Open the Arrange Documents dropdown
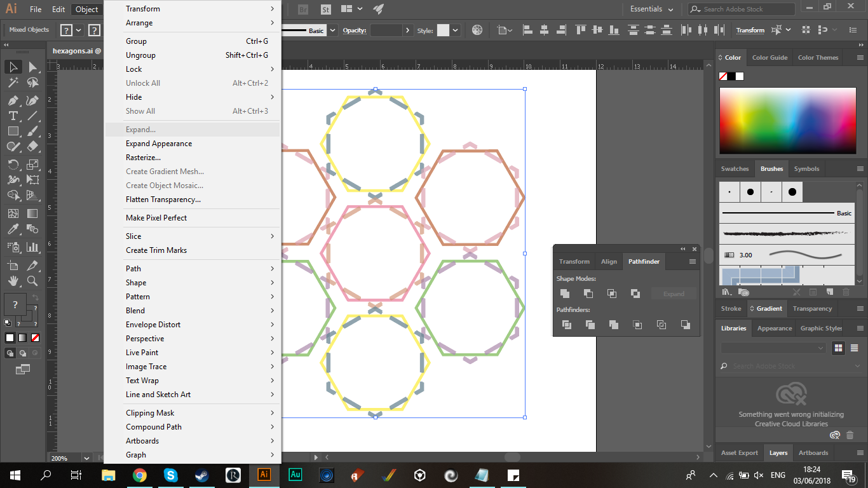 [351, 9]
